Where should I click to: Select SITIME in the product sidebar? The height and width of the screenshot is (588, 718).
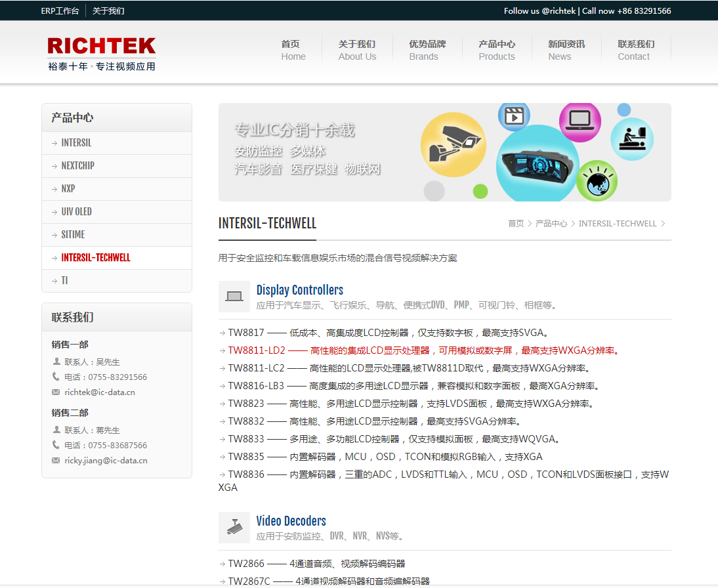click(x=117, y=234)
